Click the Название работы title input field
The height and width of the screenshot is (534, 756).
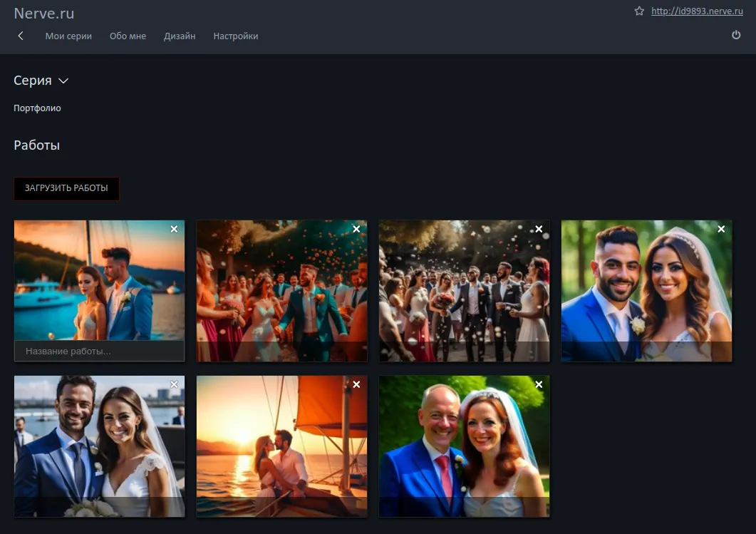pos(99,351)
